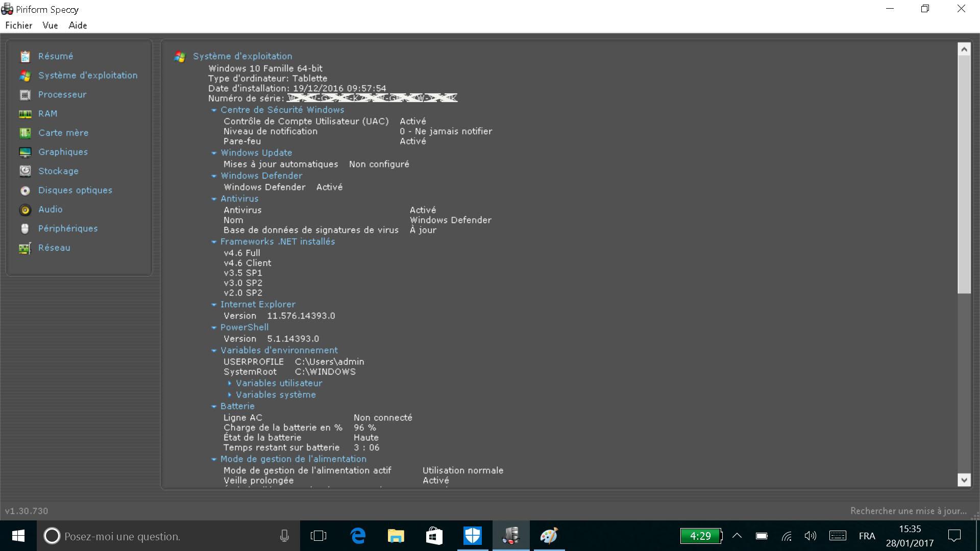The image size is (980, 551).
Task: Open the Résumé summary section icon
Action: tap(25, 56)
